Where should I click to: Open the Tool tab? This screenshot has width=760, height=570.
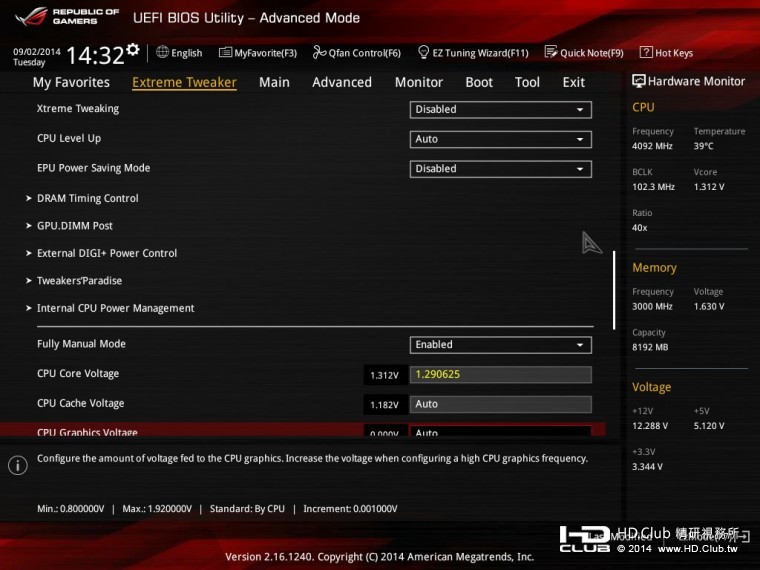click(527, 82)
